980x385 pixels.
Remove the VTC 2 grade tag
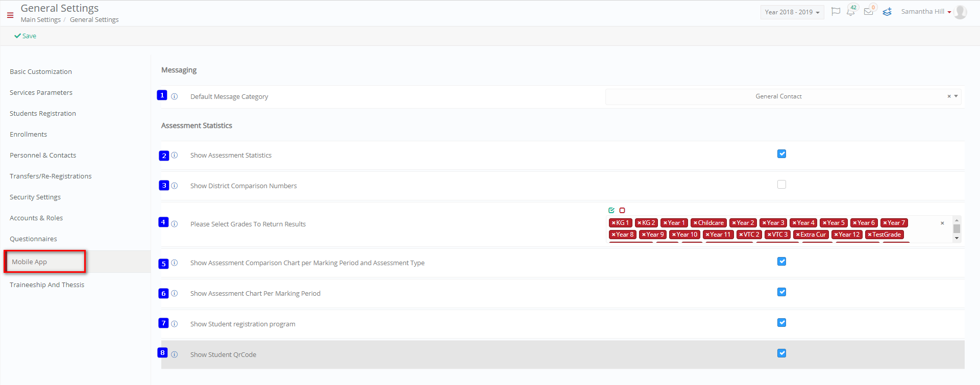point(741,235)
